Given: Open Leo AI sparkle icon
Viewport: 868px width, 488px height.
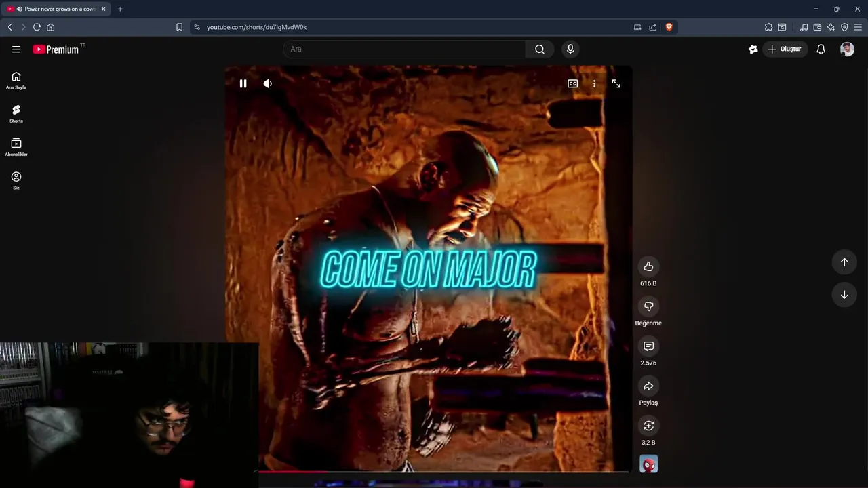Looking at the screenshot, I should click(x=831, y=27).
